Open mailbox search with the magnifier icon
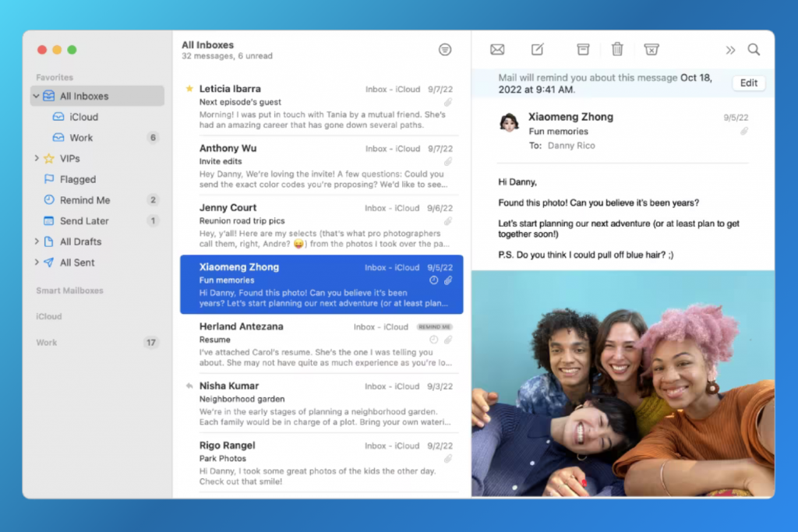The height and width of the screenshot is (532, 798). pyautogui.click(x=754, y=49)
